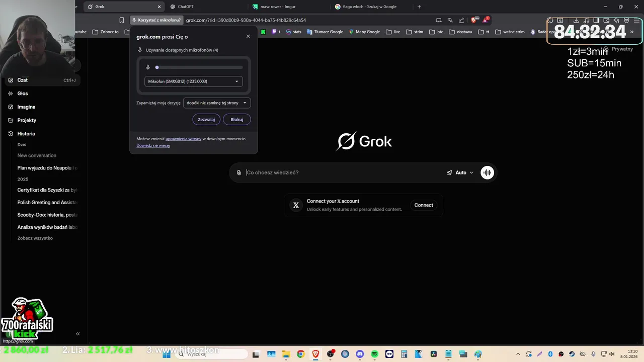Viewport: 644px width, 362px height.
Task: Open Spotify from the taskbar
Action: [374, 354]
